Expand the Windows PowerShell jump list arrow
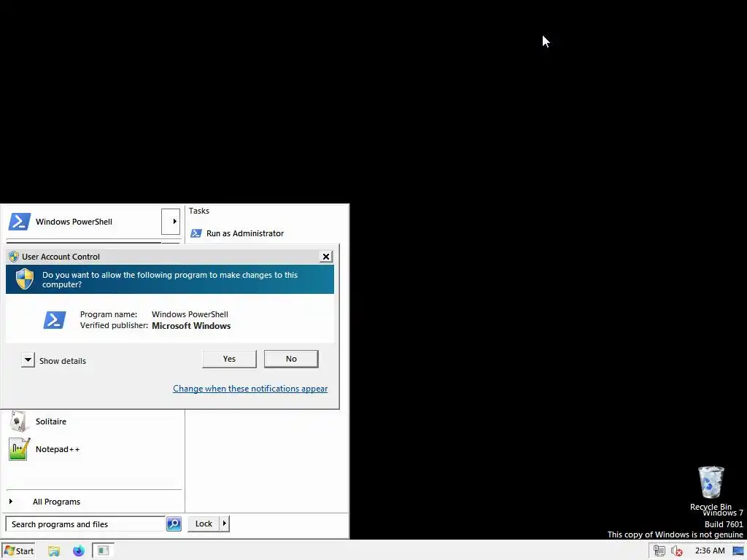Viewport: 747px width, 560px height. click(x=171, y=222)
